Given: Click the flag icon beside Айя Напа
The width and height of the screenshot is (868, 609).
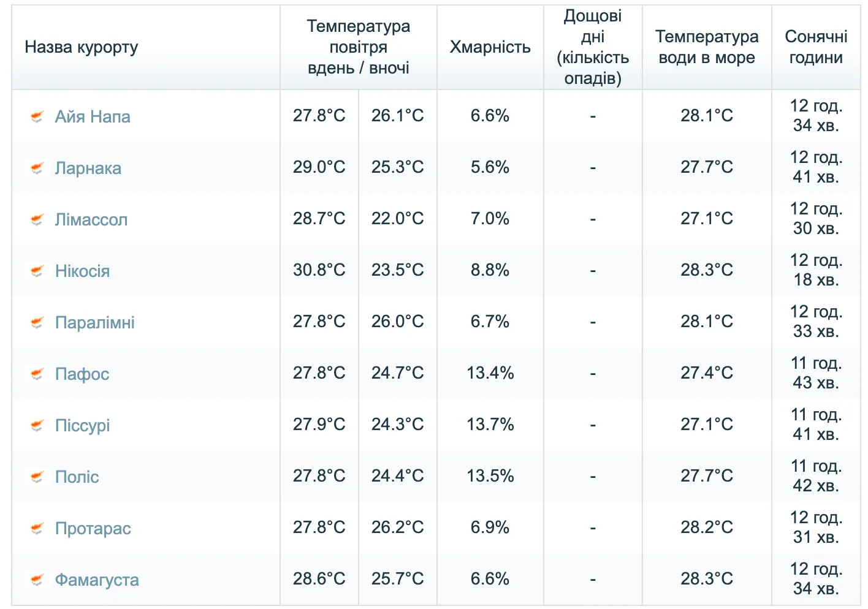Looking at the screenshot, I should (x=37, y=116).
